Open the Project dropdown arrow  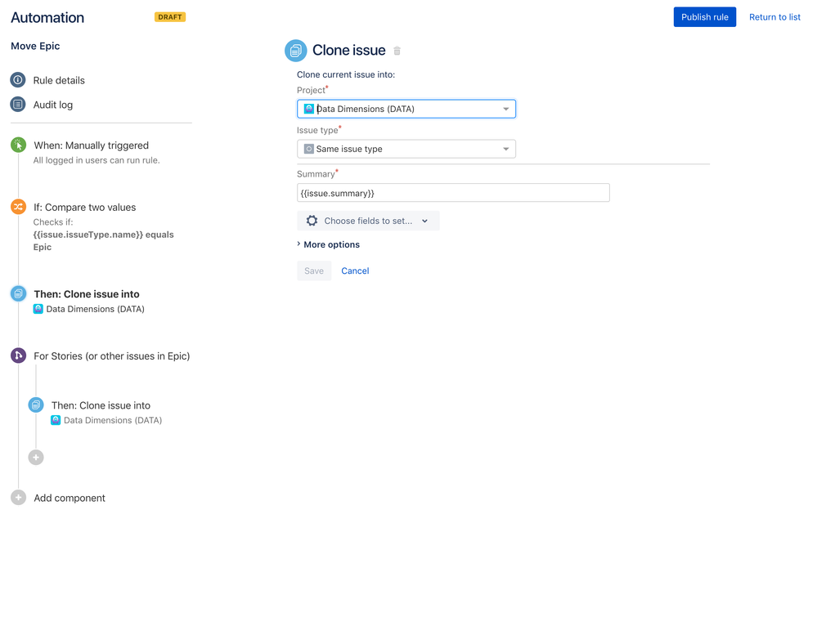(x=505, y=109)
